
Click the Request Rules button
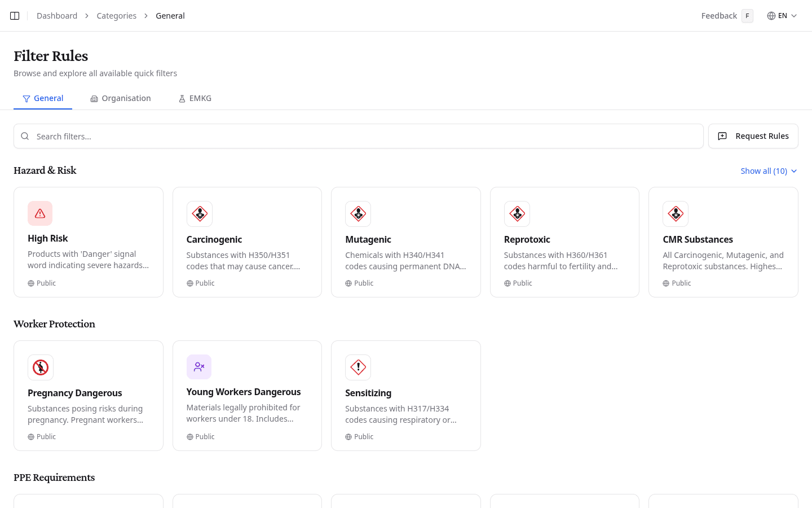753,136
